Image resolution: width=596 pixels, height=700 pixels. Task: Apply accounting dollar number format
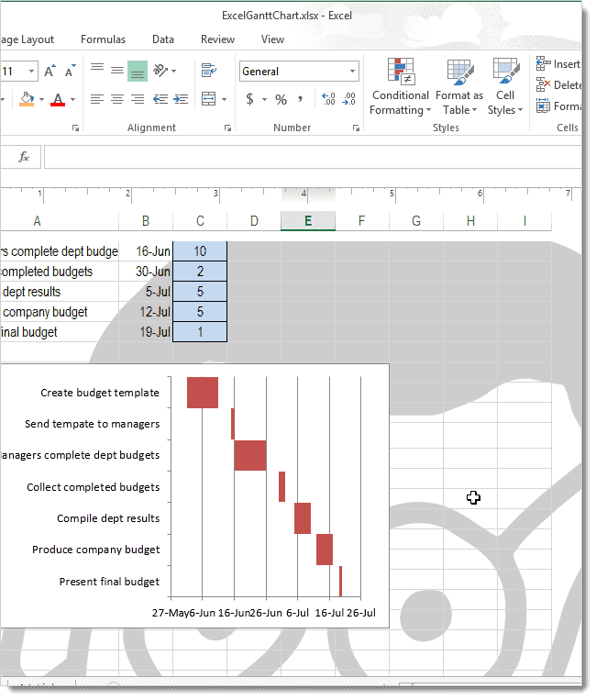click(x=249, y=99)
